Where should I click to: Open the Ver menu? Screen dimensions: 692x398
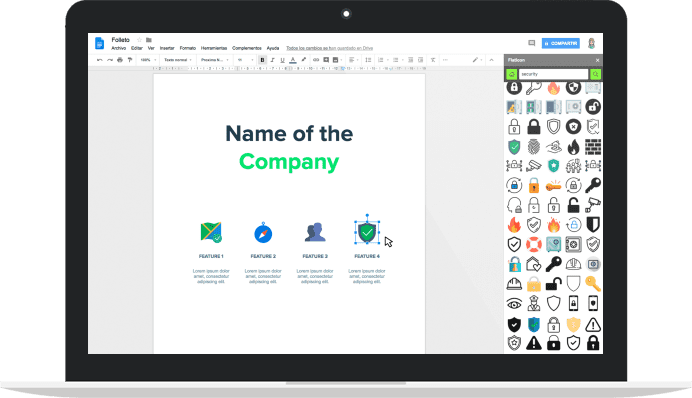tap(151, 48)
